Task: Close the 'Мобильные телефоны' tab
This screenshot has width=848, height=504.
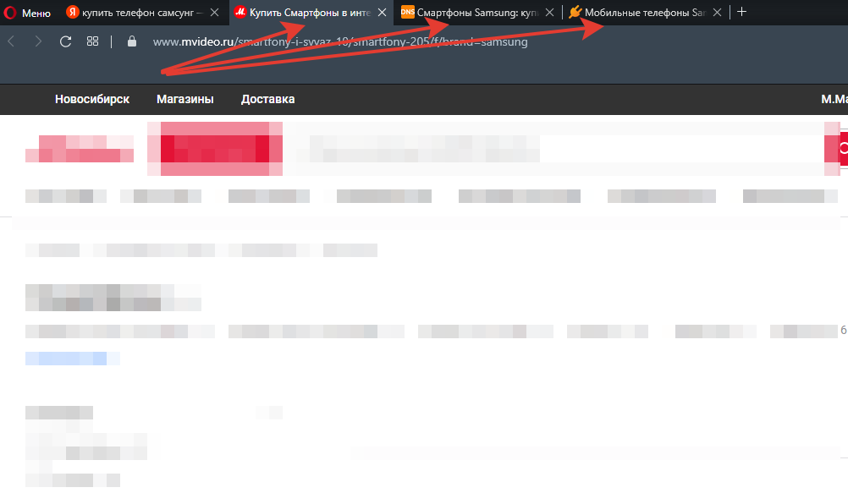Action: [717, 13]
